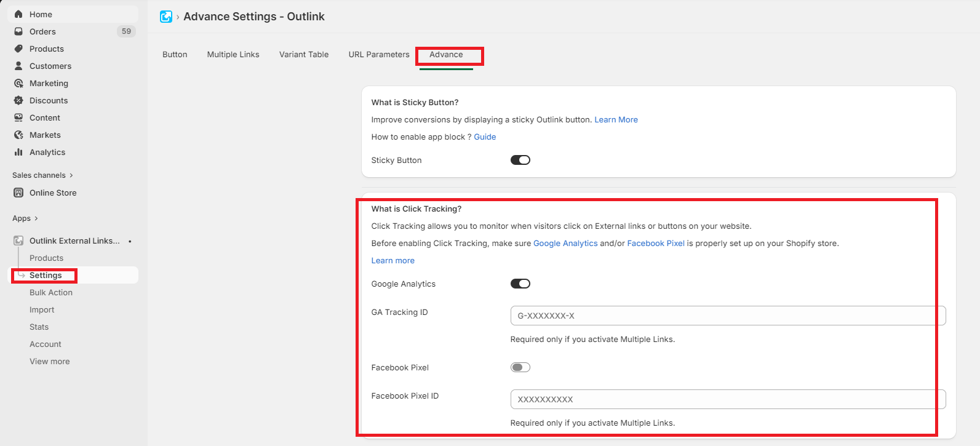Click View more in the app menu
This screenshot has height=446, width=980.
[x=50, y=361]
